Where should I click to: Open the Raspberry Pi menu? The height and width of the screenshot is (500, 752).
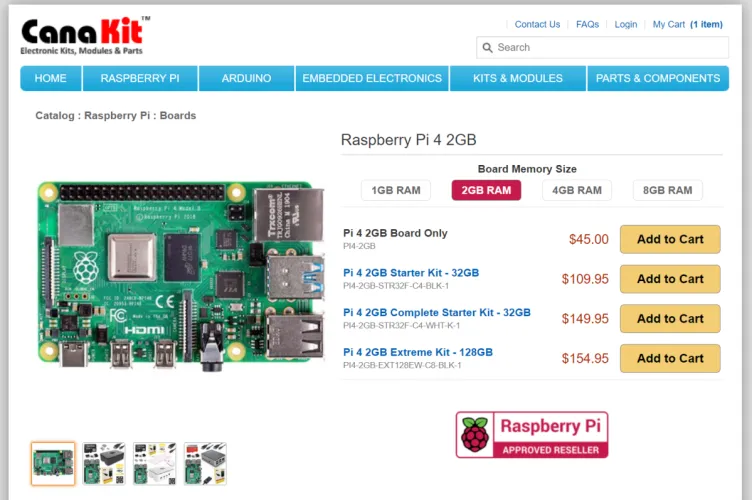140,78
